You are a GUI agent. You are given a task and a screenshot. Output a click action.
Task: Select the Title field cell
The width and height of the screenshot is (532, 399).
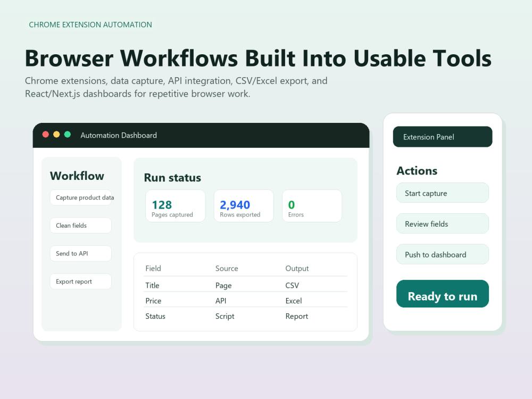(152, 285)
